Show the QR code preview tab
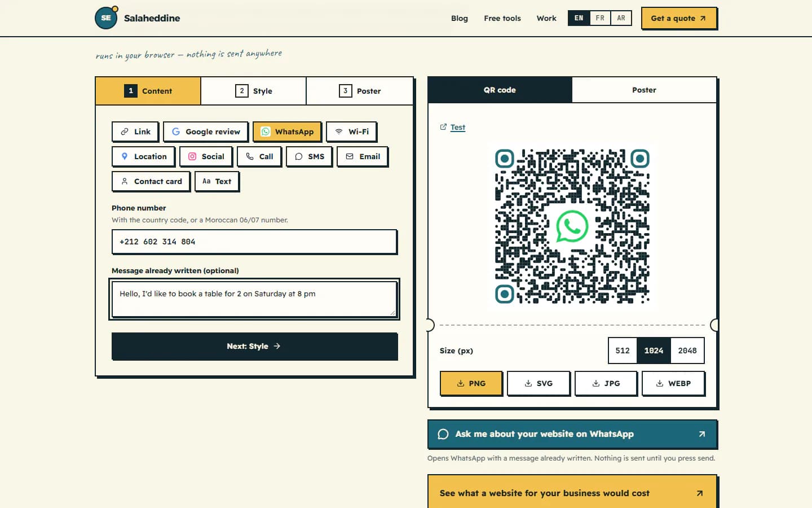Screen dimensions: 812x508 click(500, 90)
